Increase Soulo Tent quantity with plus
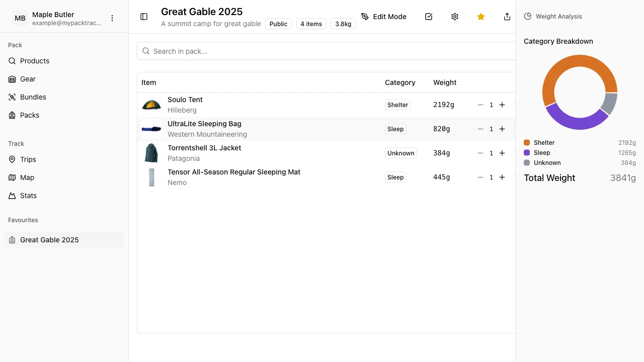The height and width of the screenshot is (362, 644). tap(502, 105)
